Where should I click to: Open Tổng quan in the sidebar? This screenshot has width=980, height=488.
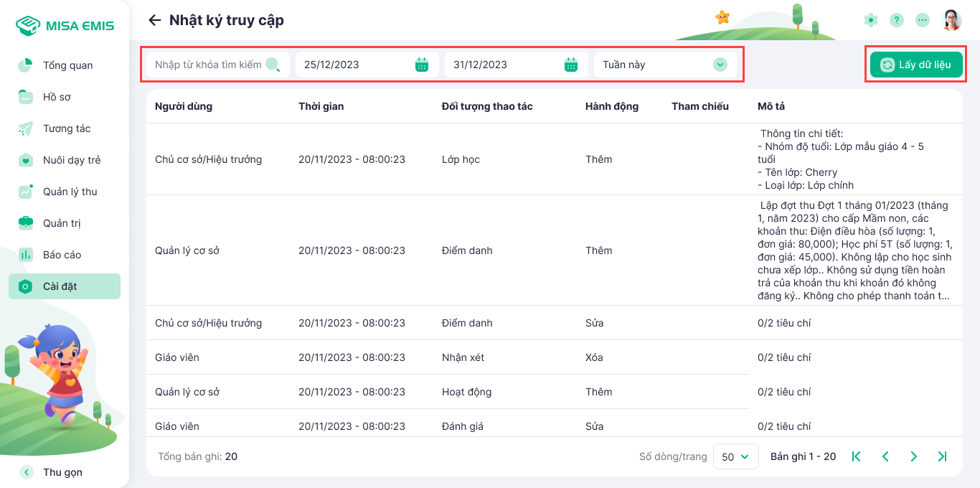coord(67,65)
